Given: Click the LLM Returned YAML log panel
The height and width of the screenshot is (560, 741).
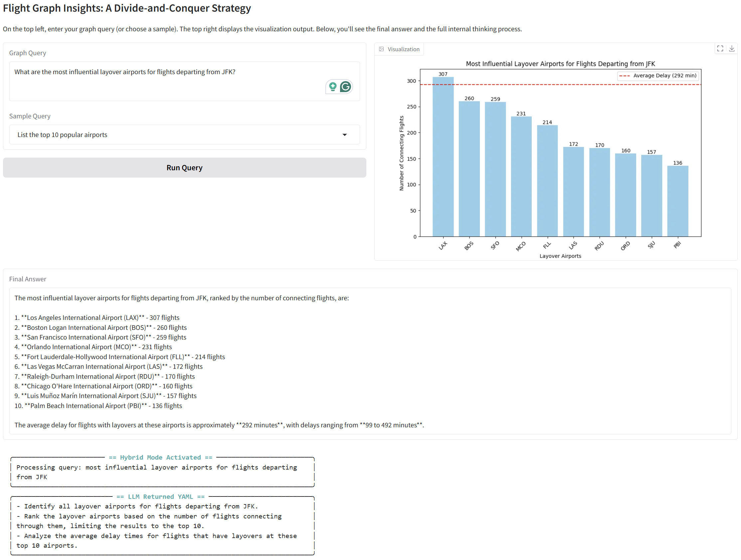Looking at the screenshot, I should pos(162,525).
